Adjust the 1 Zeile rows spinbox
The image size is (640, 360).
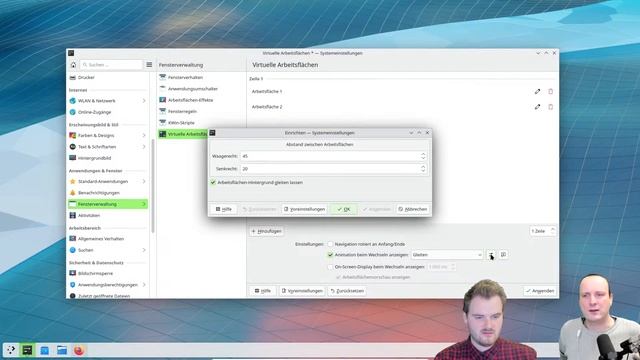tap(543, 231)
